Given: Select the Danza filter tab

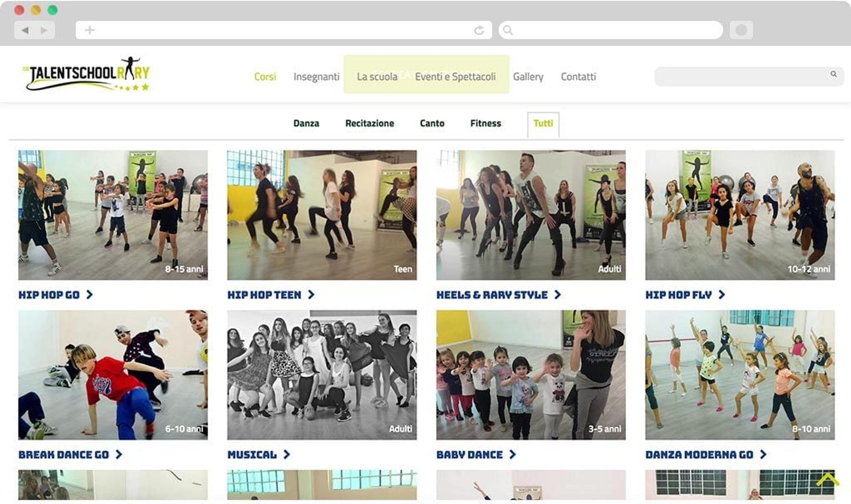Looking at the screenshot, I should point(306,123).
